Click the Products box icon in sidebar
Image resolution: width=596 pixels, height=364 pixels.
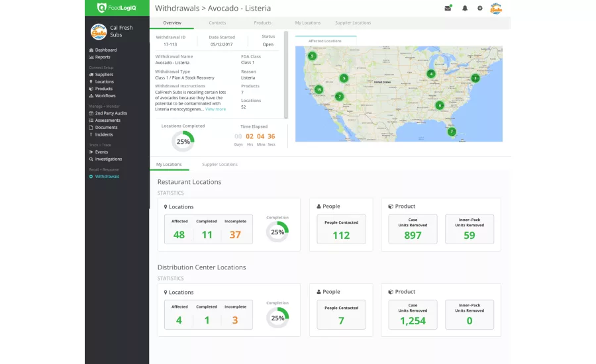91,89
